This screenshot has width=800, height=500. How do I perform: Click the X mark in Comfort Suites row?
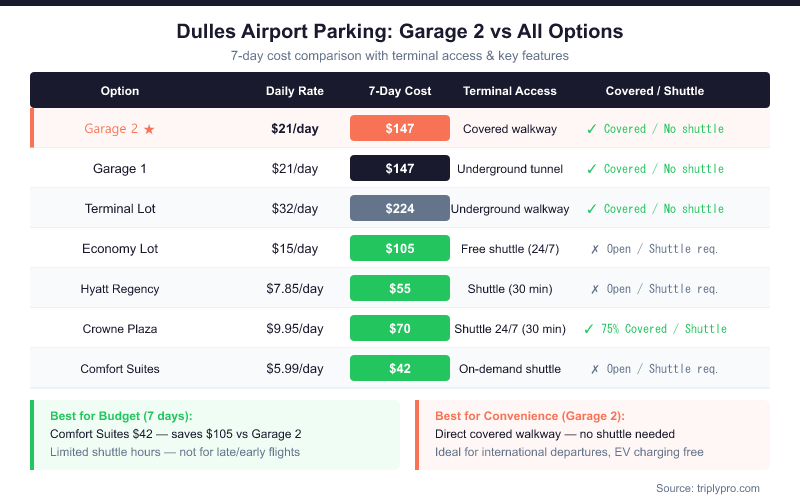595,369
